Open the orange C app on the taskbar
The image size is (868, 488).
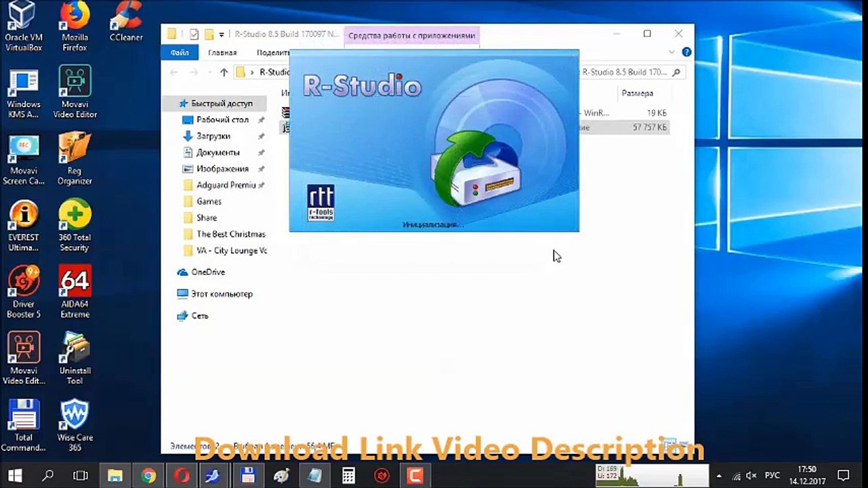click(415, 476)
